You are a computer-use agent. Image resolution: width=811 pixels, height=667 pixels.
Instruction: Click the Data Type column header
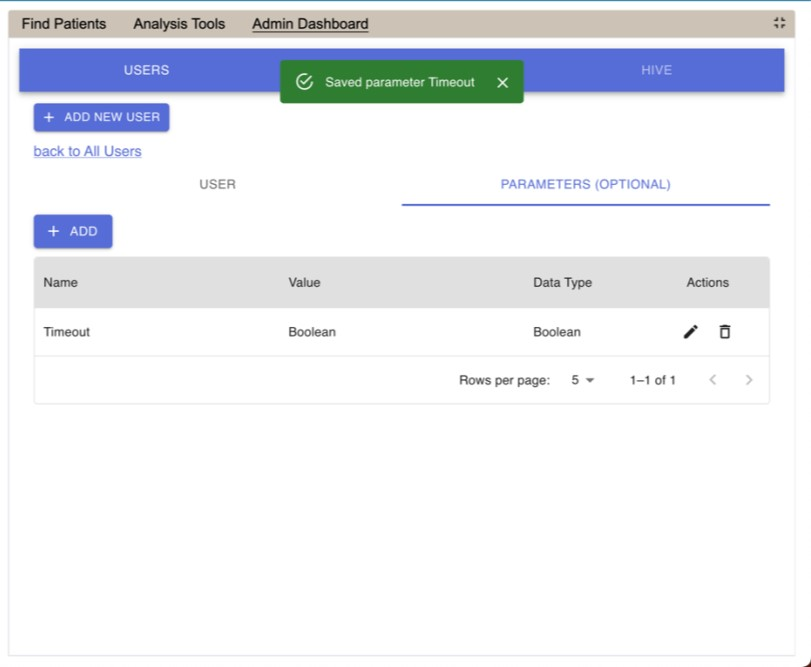tap(562, 283)
